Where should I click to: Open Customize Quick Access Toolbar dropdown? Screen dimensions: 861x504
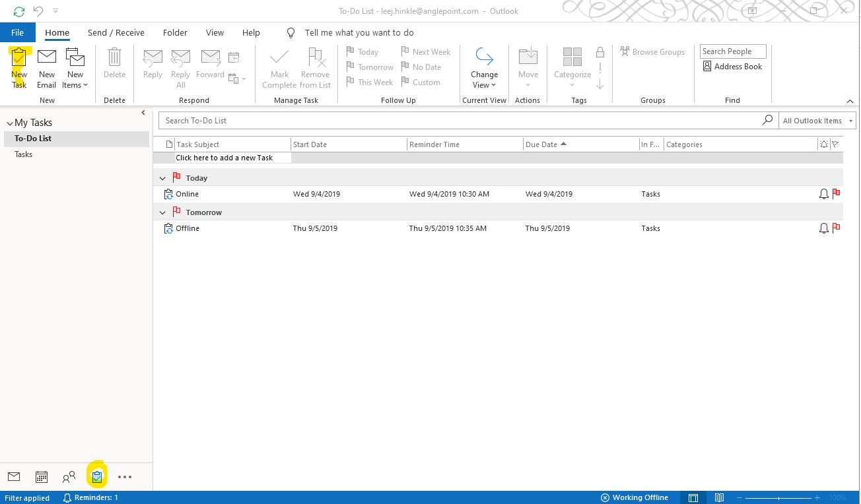coord(55,11)
